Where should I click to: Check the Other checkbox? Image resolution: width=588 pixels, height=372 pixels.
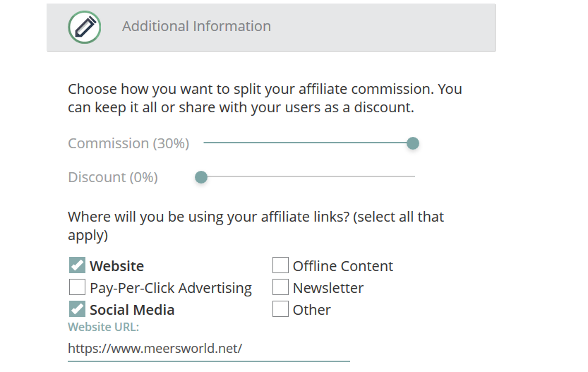point(280,309)
